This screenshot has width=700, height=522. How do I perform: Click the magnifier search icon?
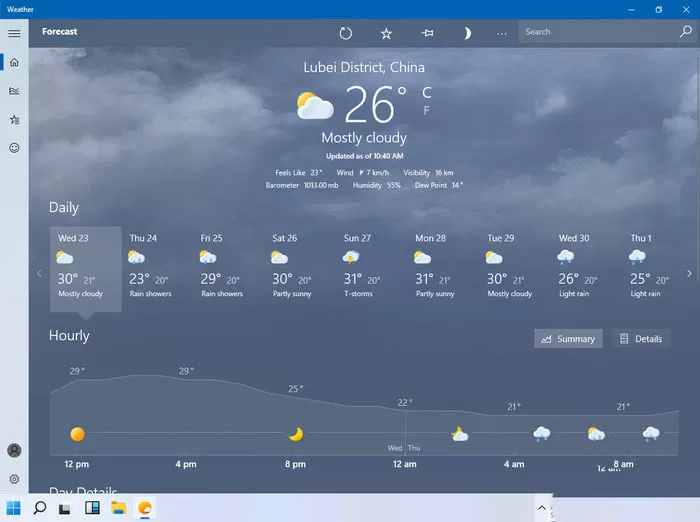click(x=686, y=32)
